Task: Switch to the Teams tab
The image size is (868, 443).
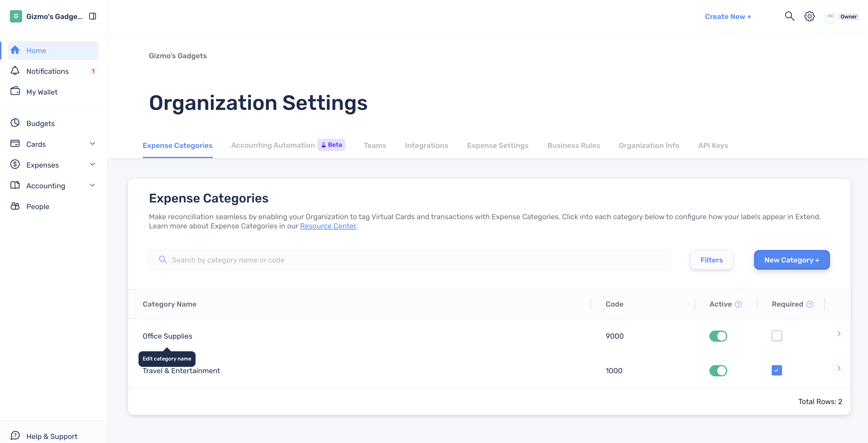Action: pyautogui.click(x=375, y=146)
